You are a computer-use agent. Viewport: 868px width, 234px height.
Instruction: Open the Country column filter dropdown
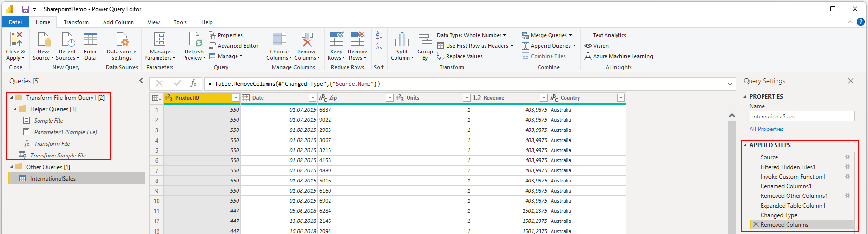click(x=621, y=98)
